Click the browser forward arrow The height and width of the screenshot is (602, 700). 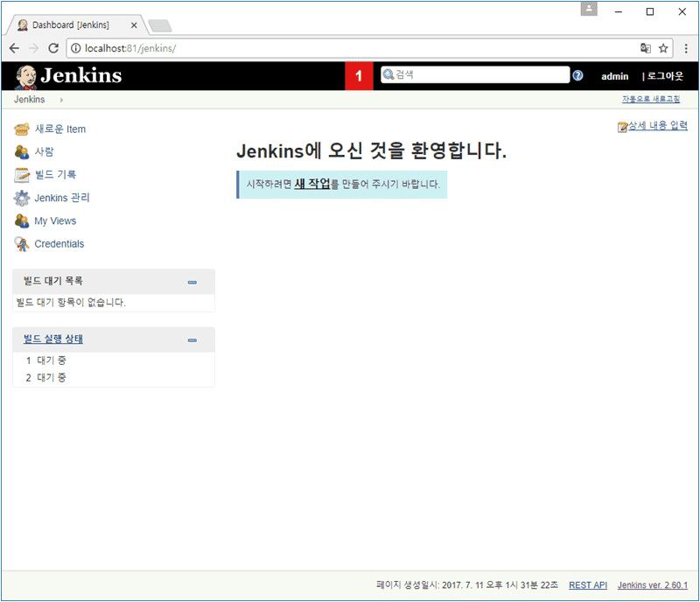[33, 48]
